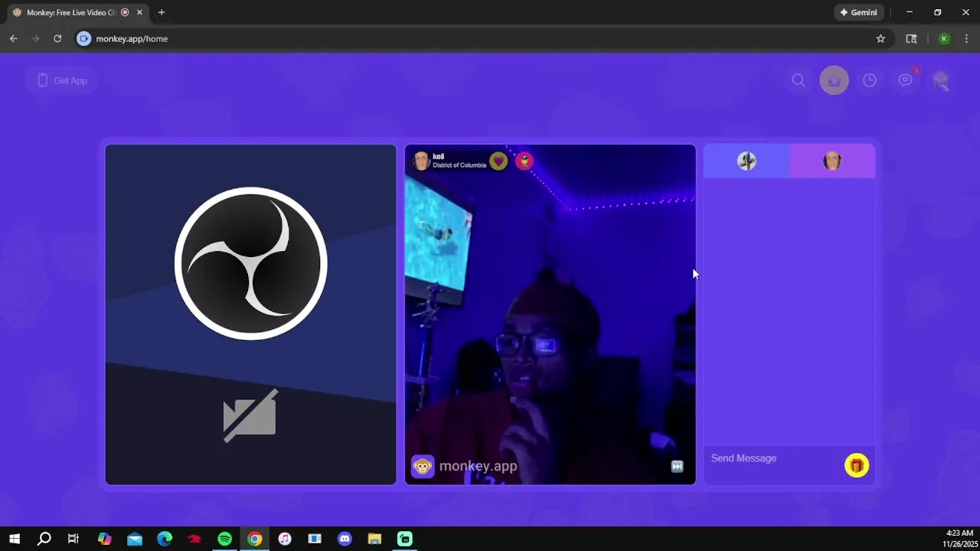Close the Monkey browser tab
Screen dimensions: 980x551
(139, 12)
